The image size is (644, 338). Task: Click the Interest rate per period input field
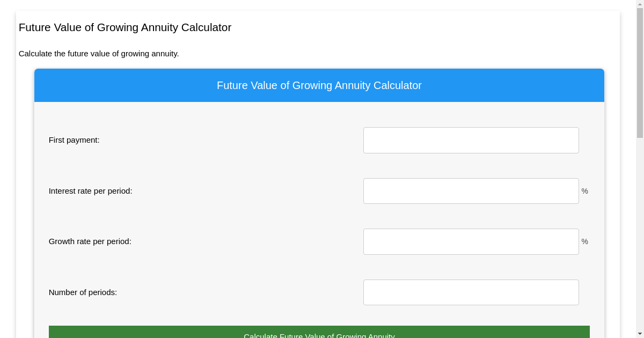tap(471, 190)
